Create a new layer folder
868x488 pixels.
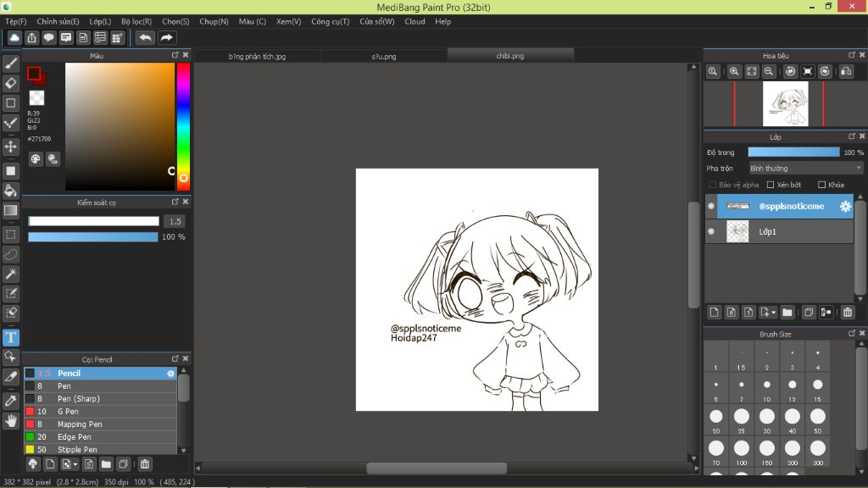[787, 313]
